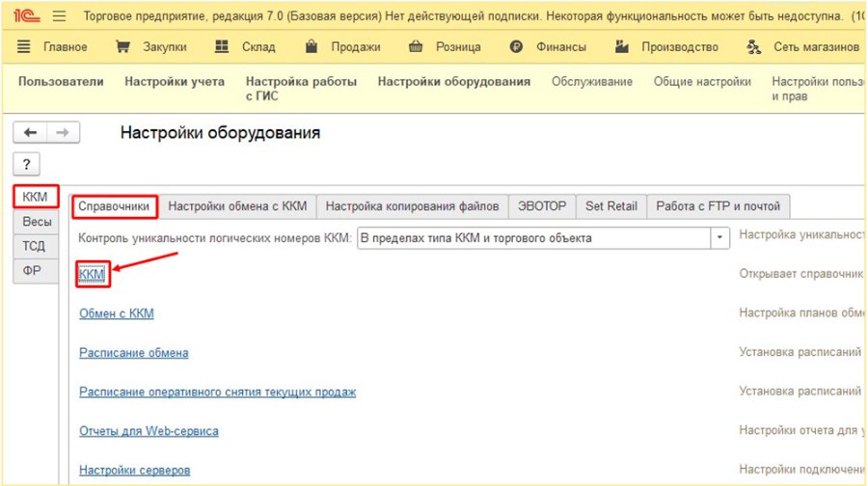Open the Склад section
The image size is (868, 486).
[x=258, y=47]
